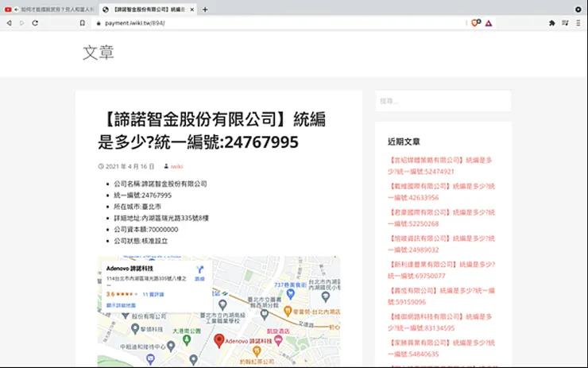The width and height of the screenshot is (588, 368).
Task: Click the 中租迪和接待中心 map marker
Action: (x=171, y=346)
